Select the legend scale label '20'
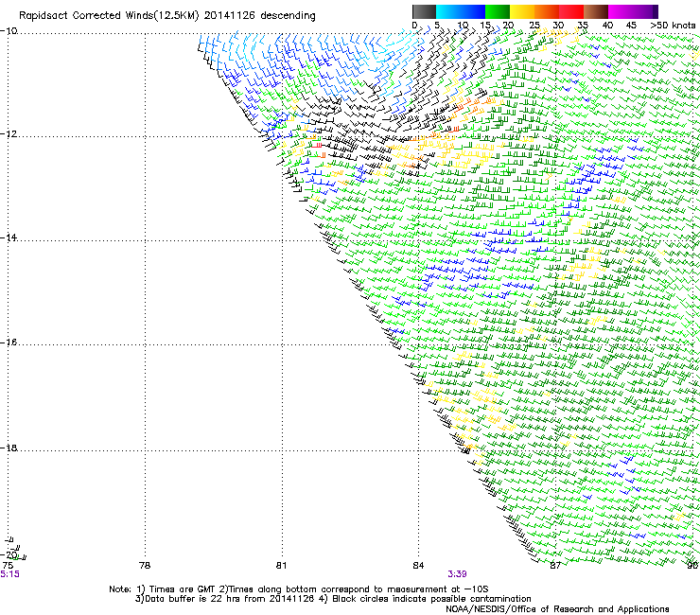Screen dimensions: 700x615 (508, 26)
